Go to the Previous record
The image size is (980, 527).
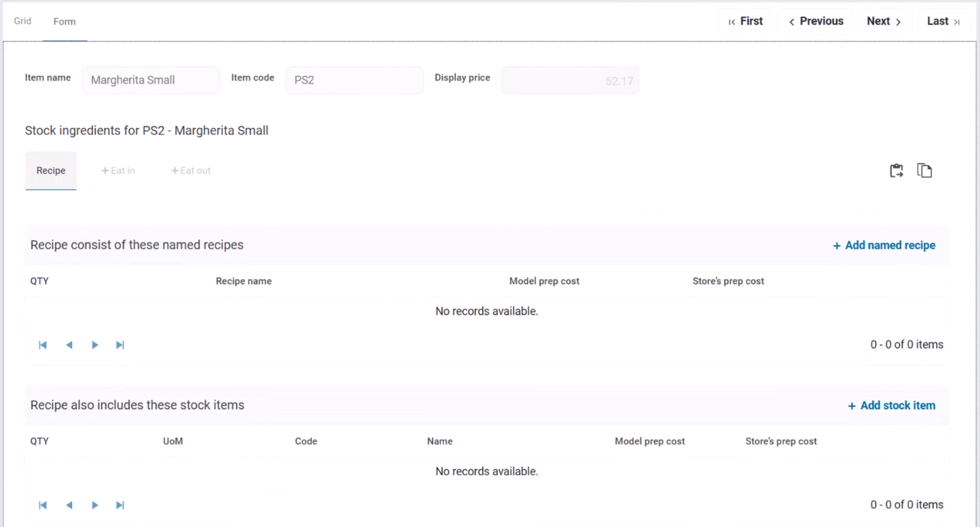(x=816, y=22)
